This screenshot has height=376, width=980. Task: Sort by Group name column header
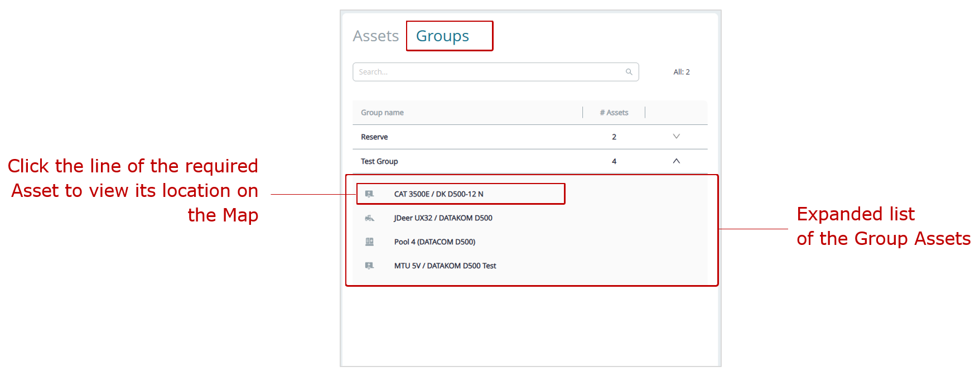coord(382,113)
